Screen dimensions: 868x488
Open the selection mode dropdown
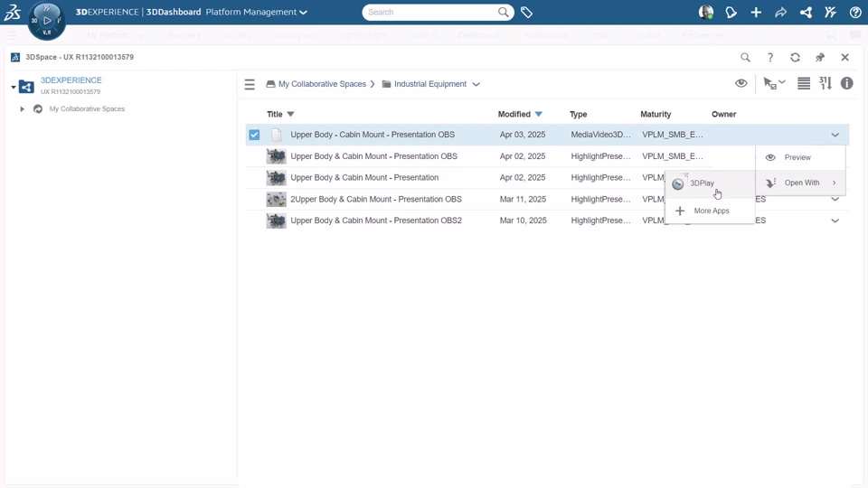[x=775, y=83]
